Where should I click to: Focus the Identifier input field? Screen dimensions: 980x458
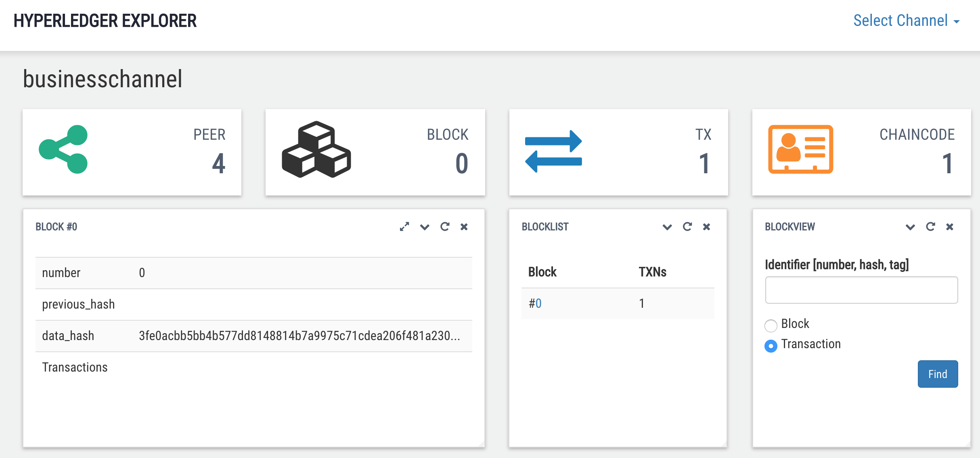pyautogui.click(x=861, y=290)
